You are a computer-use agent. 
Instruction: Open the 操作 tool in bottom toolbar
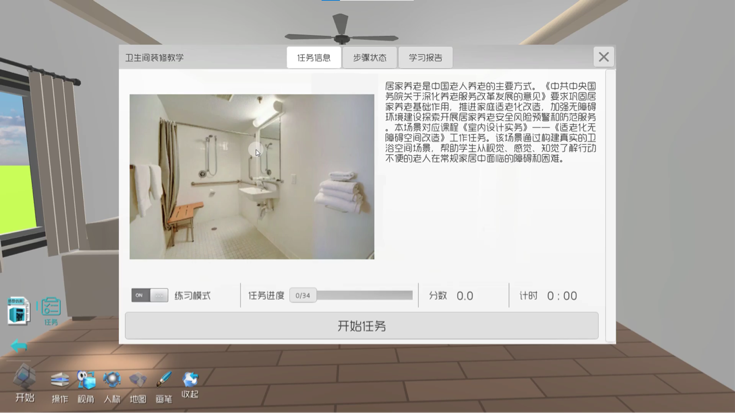coord(60,380)
